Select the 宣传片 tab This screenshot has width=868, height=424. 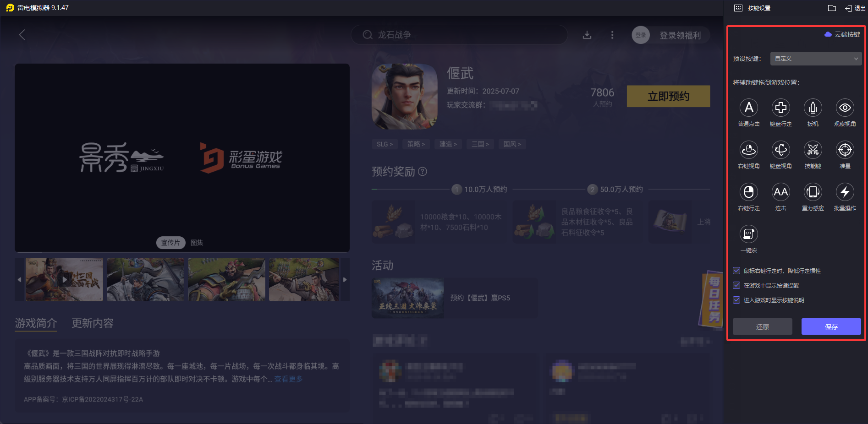click(170, 243)
